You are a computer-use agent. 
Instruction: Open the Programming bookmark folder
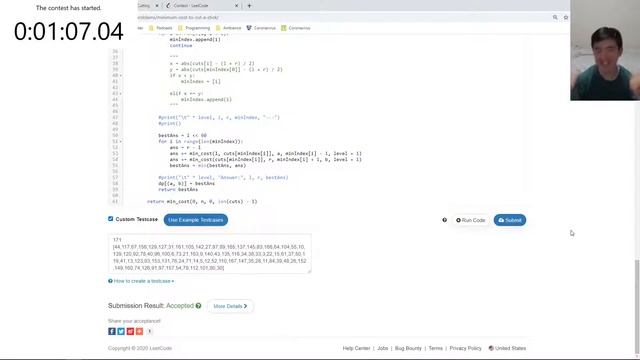(194, 28)
